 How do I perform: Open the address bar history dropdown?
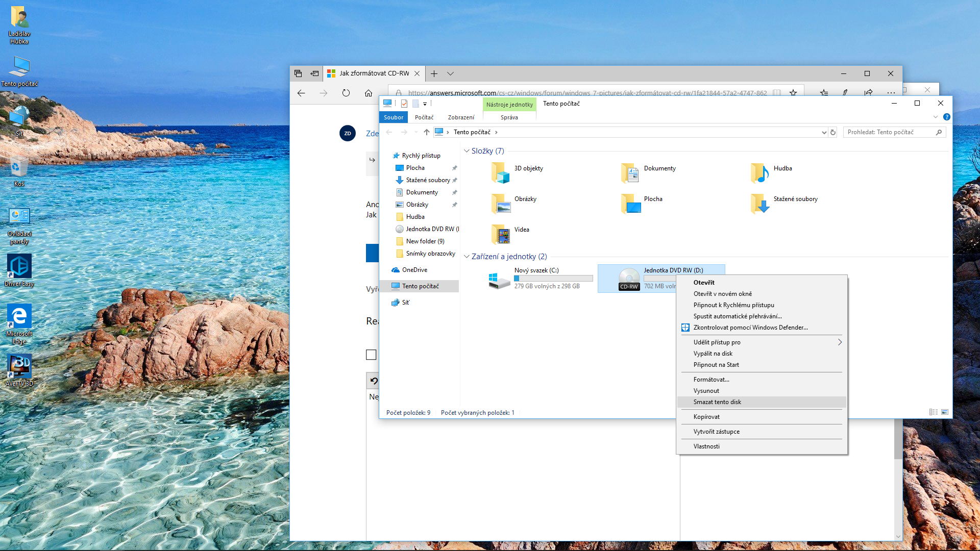(824, 133)
